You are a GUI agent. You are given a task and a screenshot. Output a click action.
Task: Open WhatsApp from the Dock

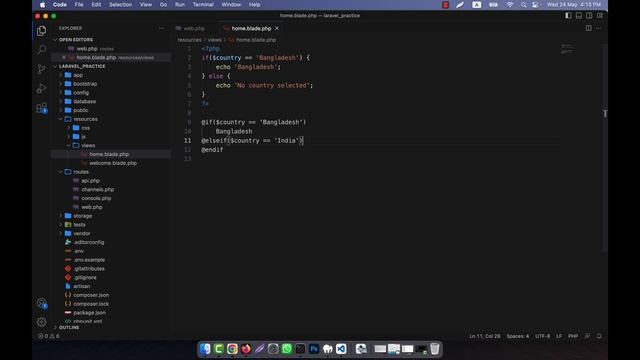[287, 349]
